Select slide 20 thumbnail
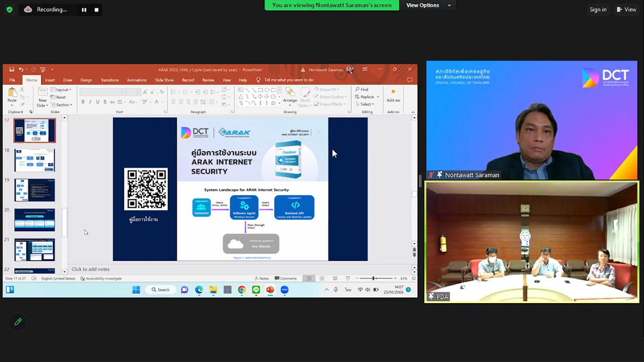644x362 pixels. (34, 220)
